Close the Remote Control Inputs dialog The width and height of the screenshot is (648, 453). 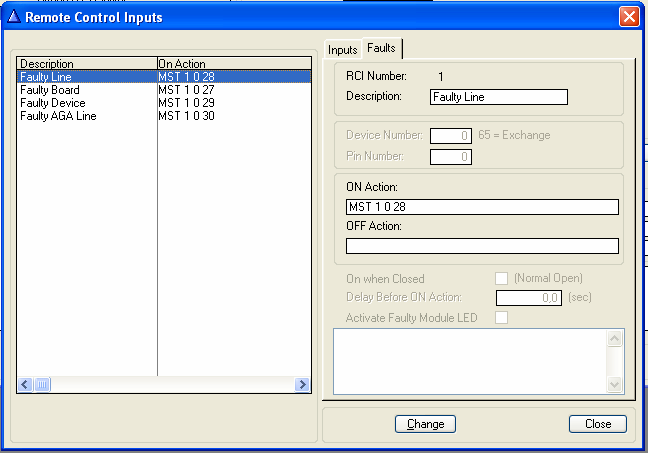point(628,17)
